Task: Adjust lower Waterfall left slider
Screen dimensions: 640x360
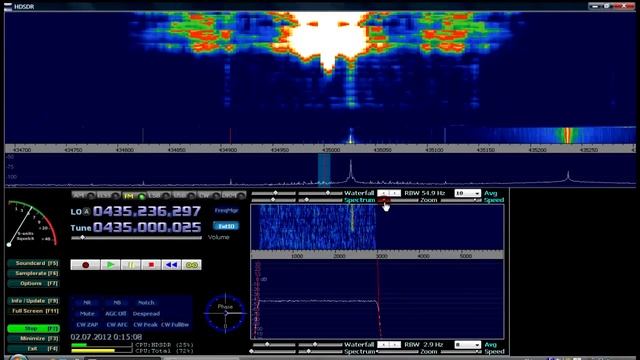Action: coord(273,345)
